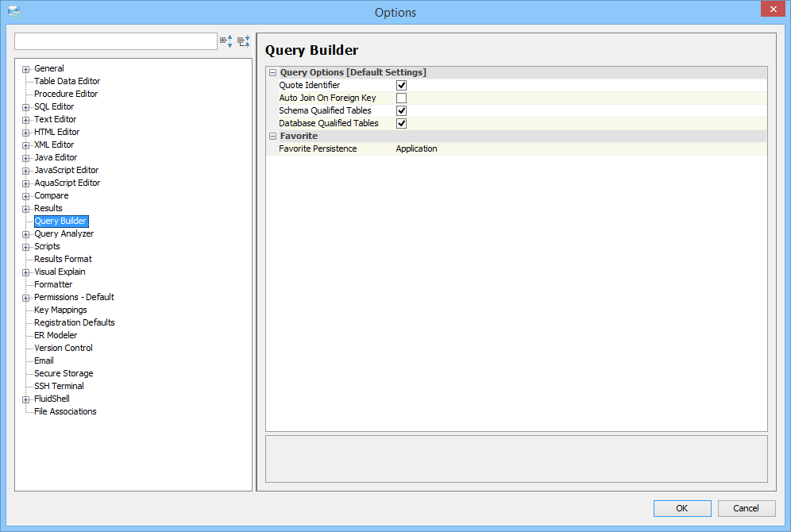Screen dimensions: 791x532
Task: Select SSH Terminal in tree
Action: [59, 386]
